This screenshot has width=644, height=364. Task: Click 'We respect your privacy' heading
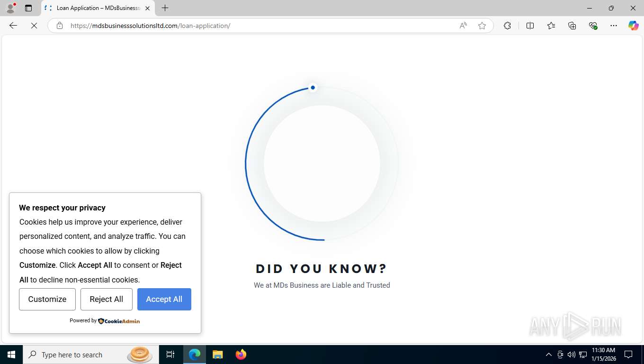click(62, 208)
